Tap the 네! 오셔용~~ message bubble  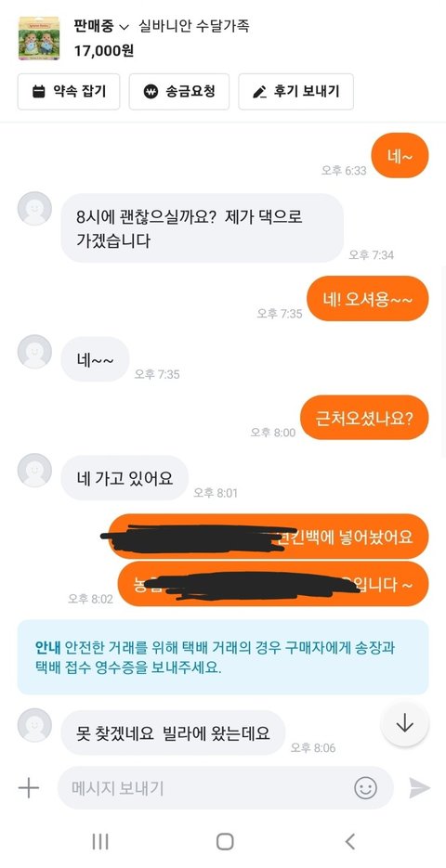point(368,298)
